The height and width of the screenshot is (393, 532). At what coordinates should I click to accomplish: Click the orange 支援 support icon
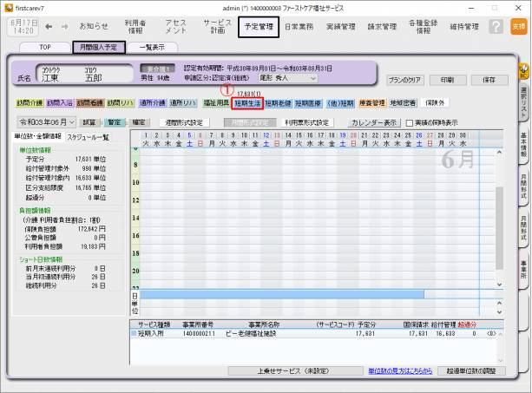point(518,27)
